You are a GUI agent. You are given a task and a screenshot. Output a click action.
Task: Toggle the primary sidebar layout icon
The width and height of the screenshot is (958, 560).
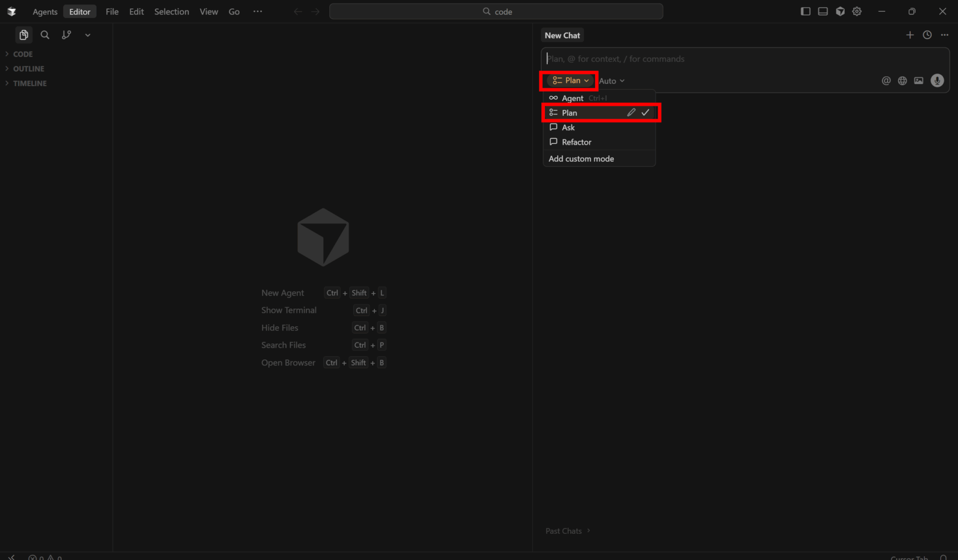coord(806,12)
